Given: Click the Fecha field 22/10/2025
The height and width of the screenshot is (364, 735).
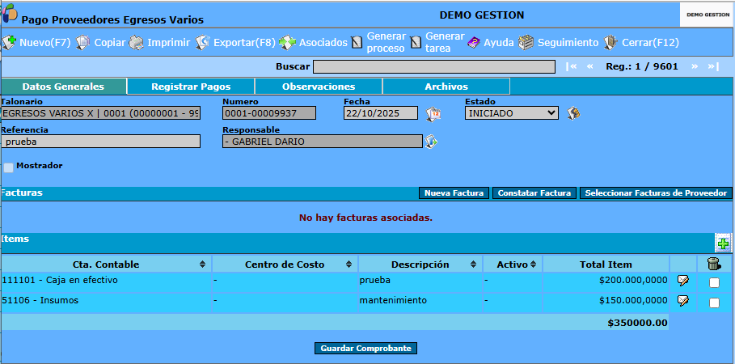Looking at the screenshot, I should point(381,113).
